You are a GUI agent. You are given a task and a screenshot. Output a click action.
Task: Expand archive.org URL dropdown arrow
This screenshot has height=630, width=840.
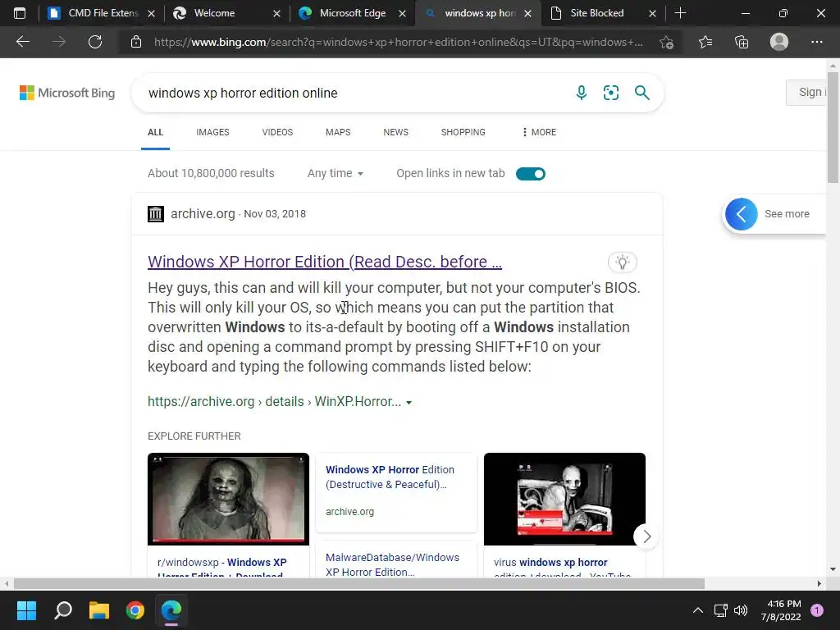click(409, 402)
